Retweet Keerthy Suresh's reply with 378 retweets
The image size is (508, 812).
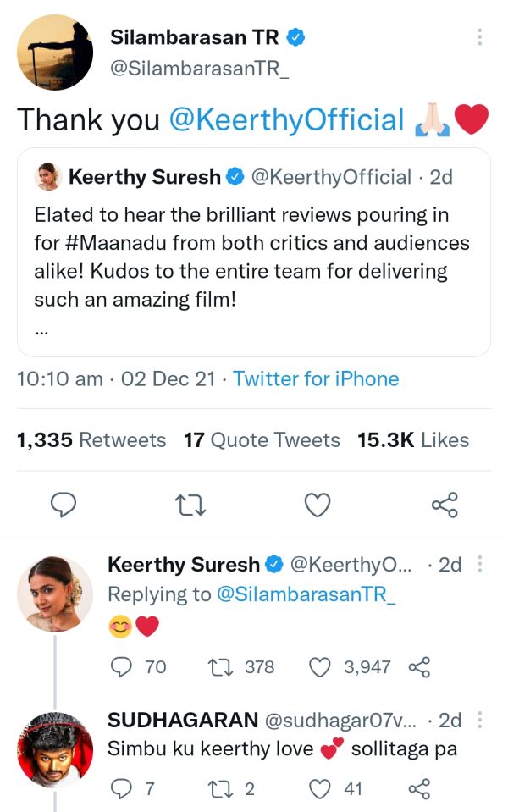tap(219, 667)
